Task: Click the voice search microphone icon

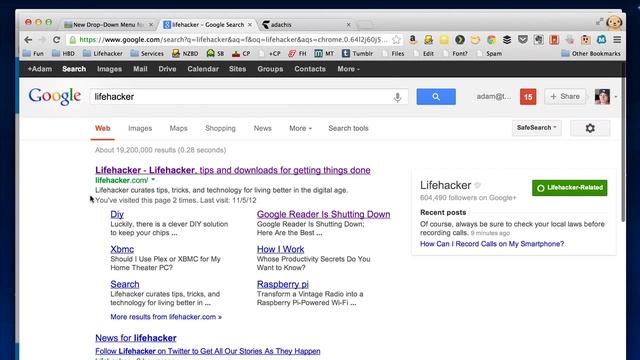Action: click(397, 97)
